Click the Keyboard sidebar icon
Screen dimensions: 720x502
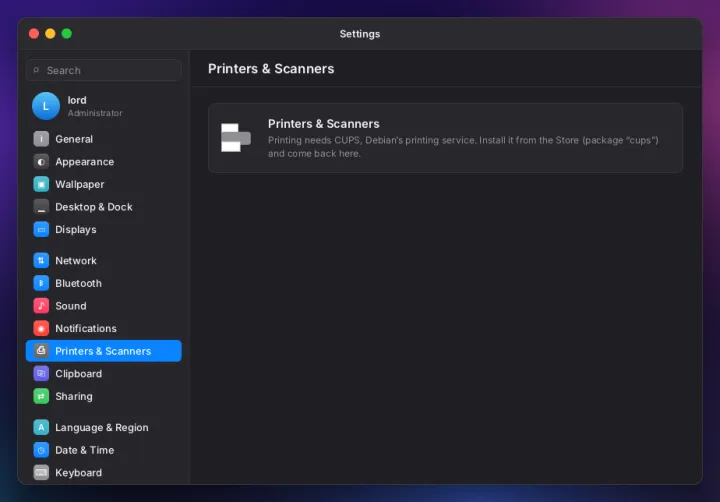click(41, 473)
